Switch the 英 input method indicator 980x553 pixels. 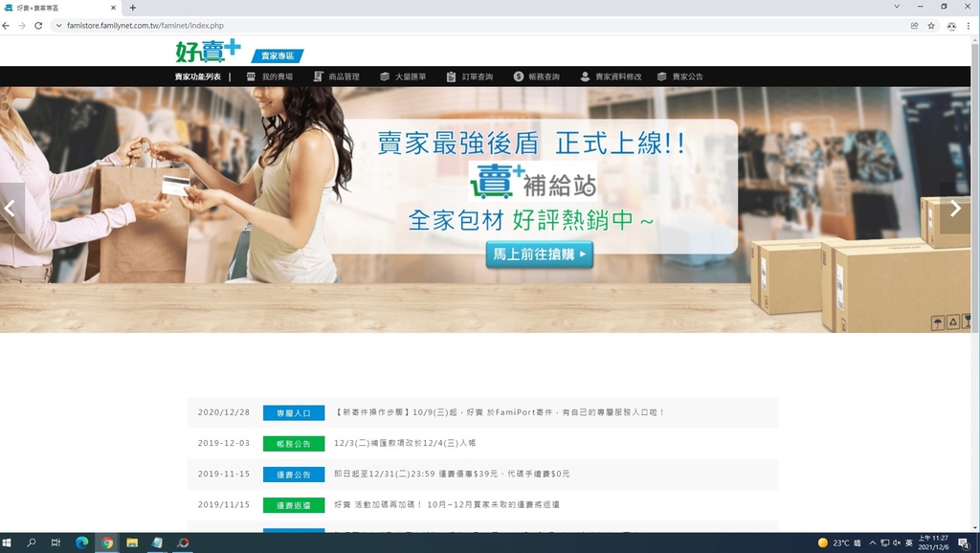click(909, 543)
